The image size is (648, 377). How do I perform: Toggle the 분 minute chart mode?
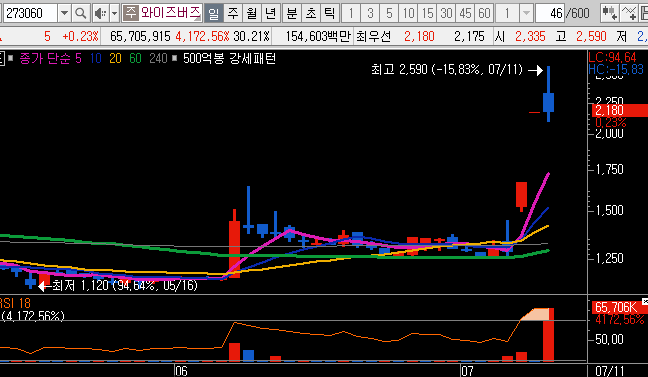pyautogui.click(x=292, y=13)
